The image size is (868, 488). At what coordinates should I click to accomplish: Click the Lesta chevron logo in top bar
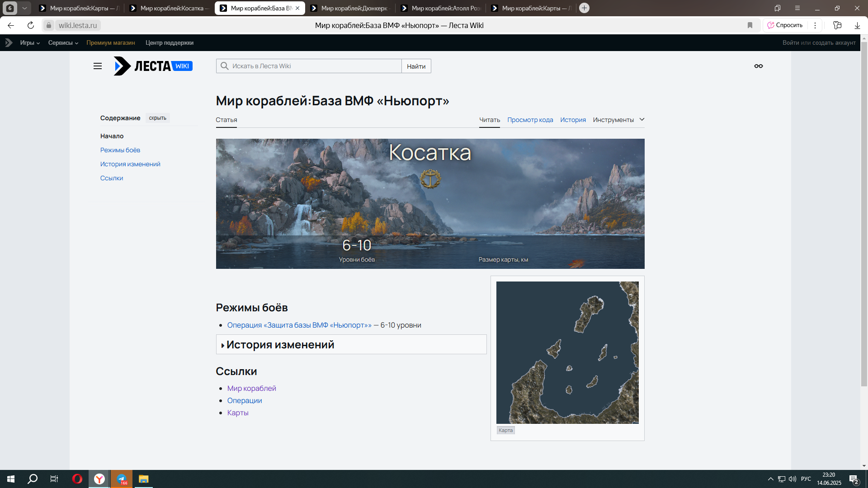(x=9, y=42)
